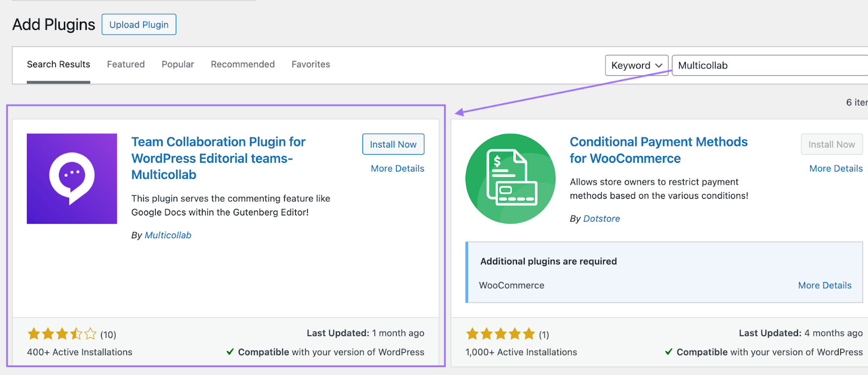Click the Upload Plugin button
This screenshot has width=868, height=375.
pos(139,24)
